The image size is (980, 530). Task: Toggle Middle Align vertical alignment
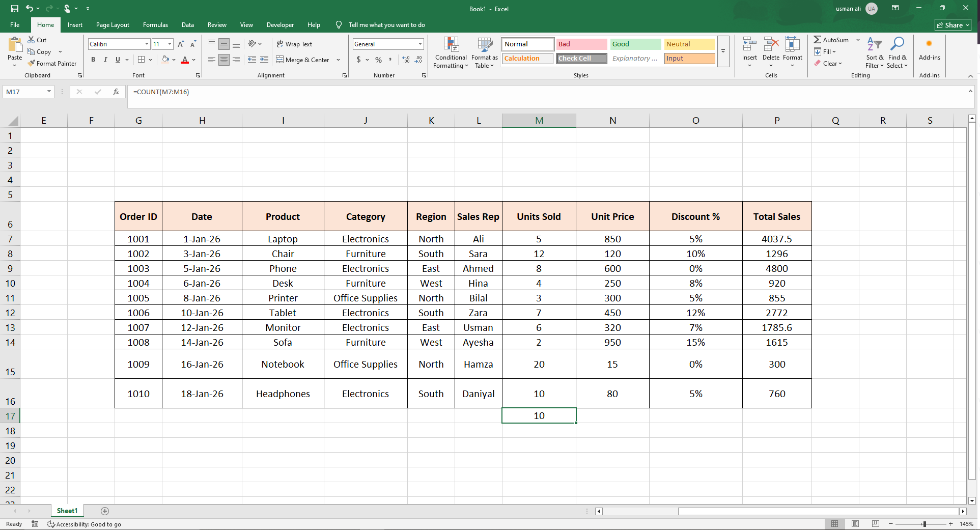(x=224, y=44)
